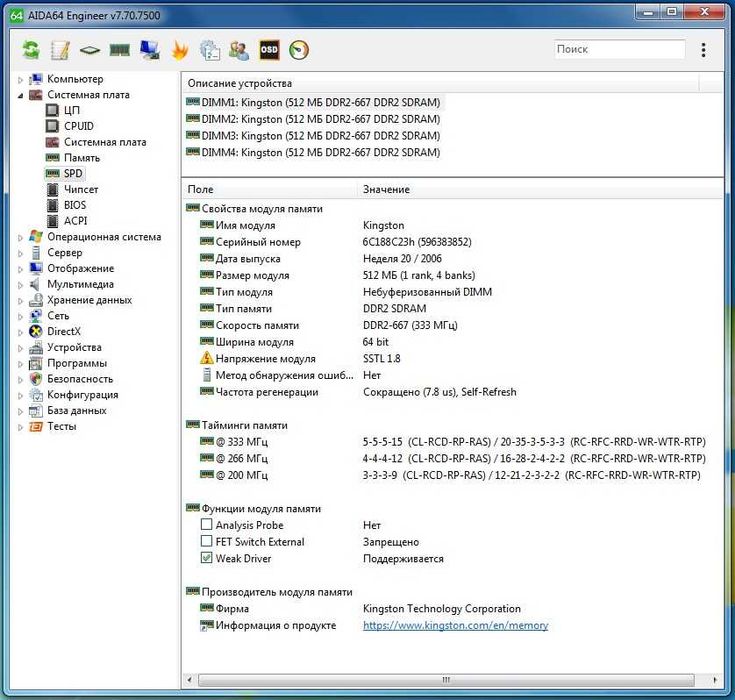735x700 pixels.
Task: Expand the Сервер tree node
Action: [20, 254]
